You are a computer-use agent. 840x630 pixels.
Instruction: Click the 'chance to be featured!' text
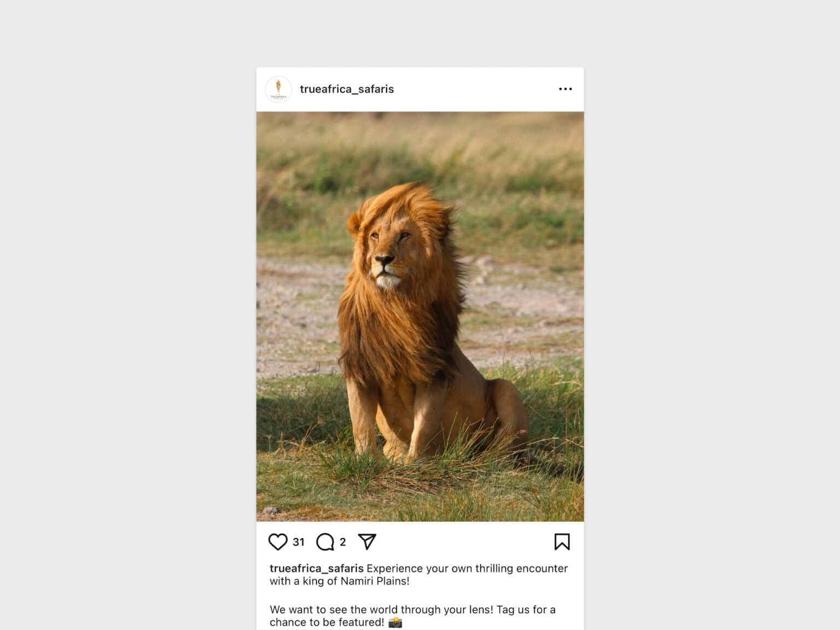pos(327,622)
